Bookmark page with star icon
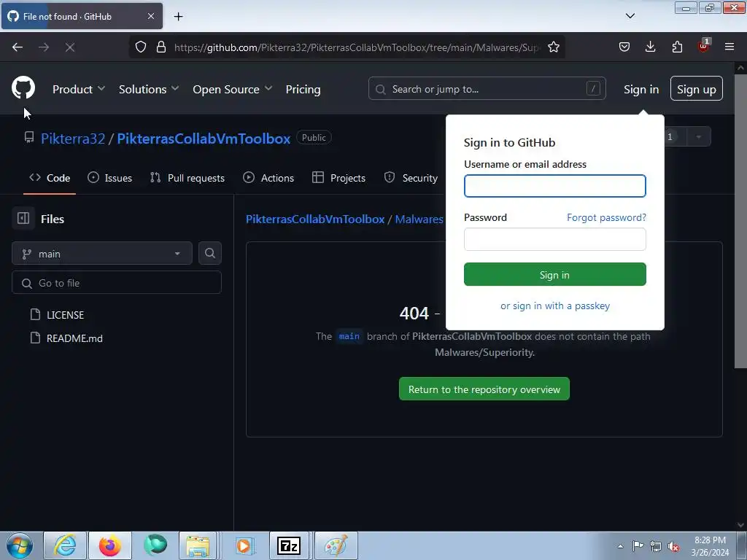The width and height of the screenshot is (747, 560). (x=553, y=47)
